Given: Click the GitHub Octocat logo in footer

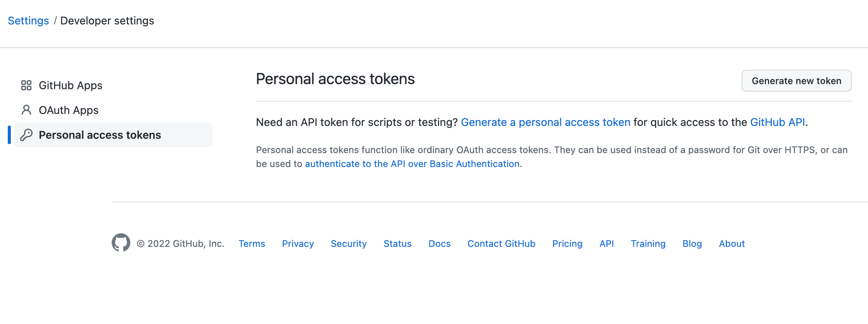Looking at the screenshot, I should pyautogui.click(x=121, y=243).
